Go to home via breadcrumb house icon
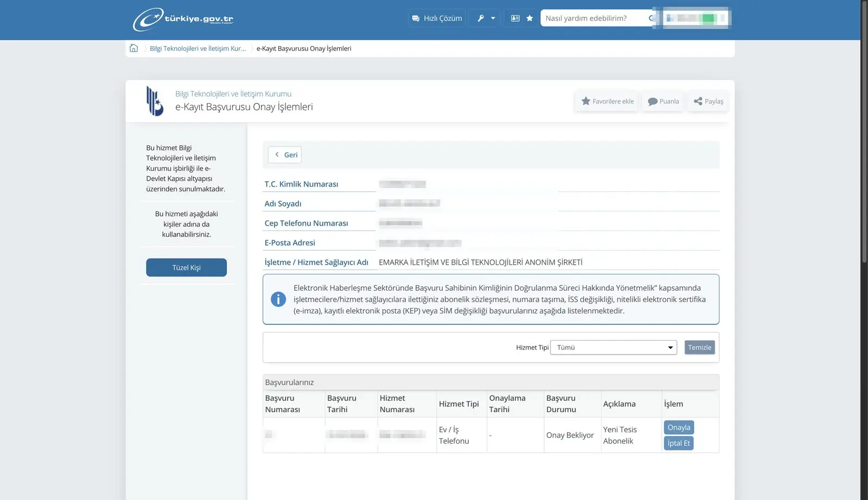This screenshot has height=500, width=868. tap(134, 48)
